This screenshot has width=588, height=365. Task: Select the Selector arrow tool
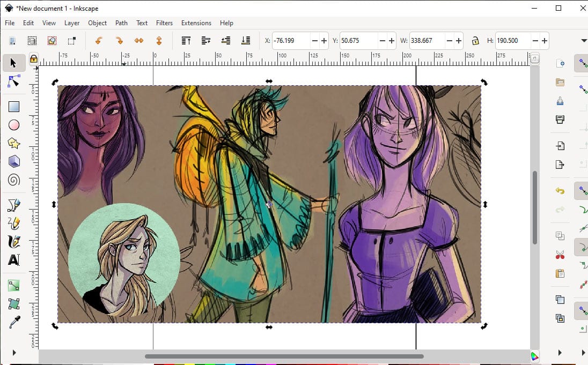tap(13, 63)
